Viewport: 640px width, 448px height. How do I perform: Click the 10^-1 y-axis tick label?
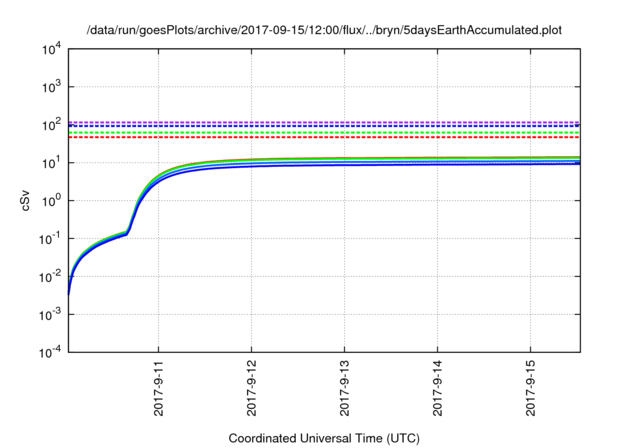50,239
